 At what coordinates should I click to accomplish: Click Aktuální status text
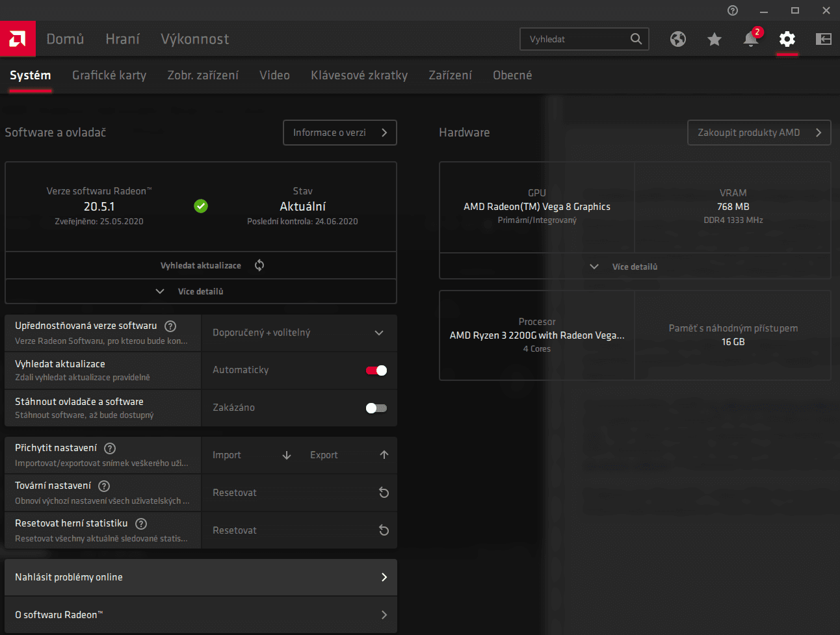302,207
